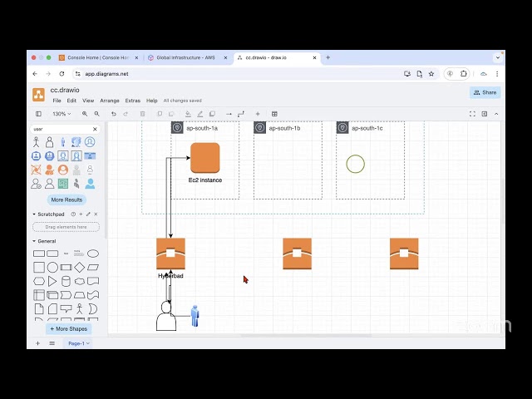Open the Help menu
Image resolution: width=532 pixels, height=399 pixels.
coord(151,101)
